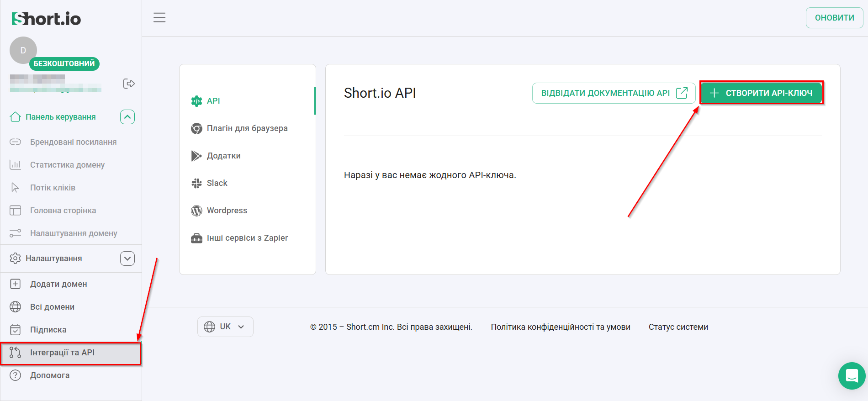Click the globe icon beside Всі домени

[x=16, y=307]
